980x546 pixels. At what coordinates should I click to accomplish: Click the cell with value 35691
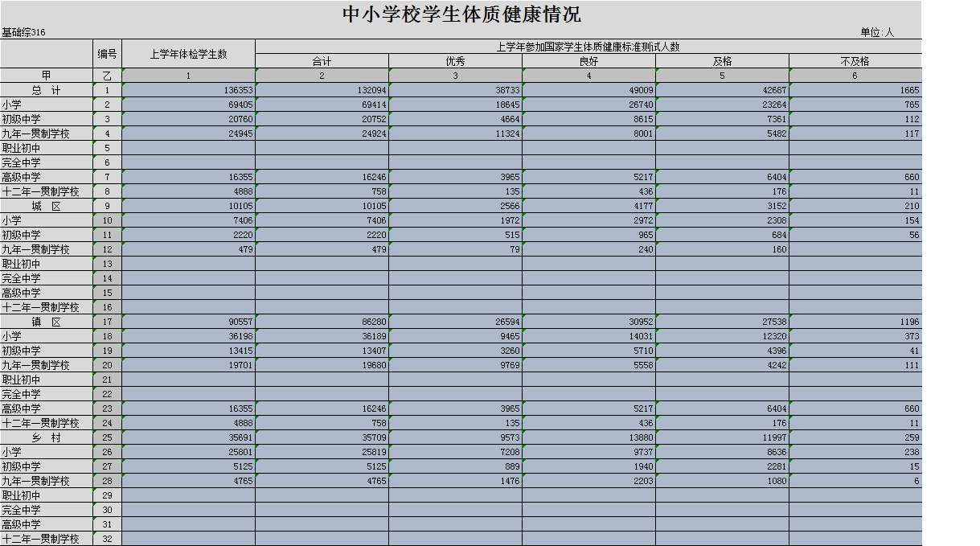[x=189, y=437]
